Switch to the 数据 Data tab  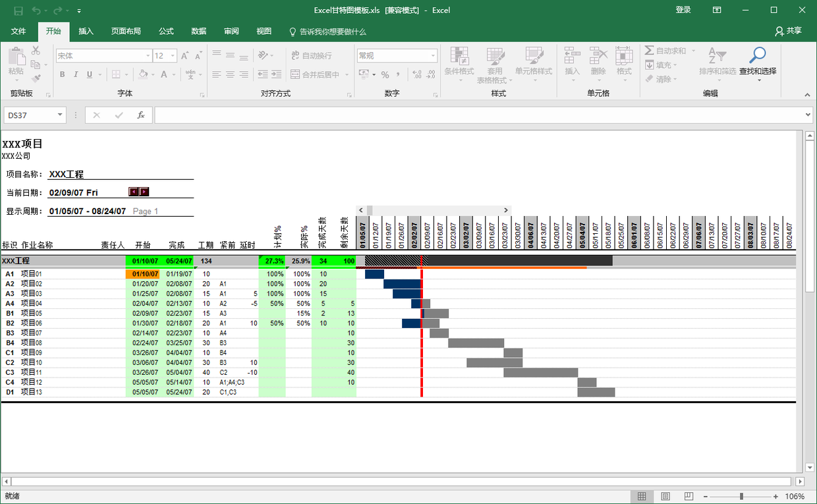tap(198, 31)
